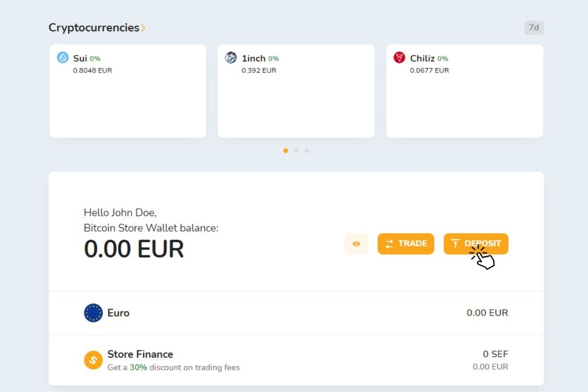Screen dimensions: 588x392
Task: Toggle balance visibility with eye icon
Action: pyautogui.click(x=356, y=244)
